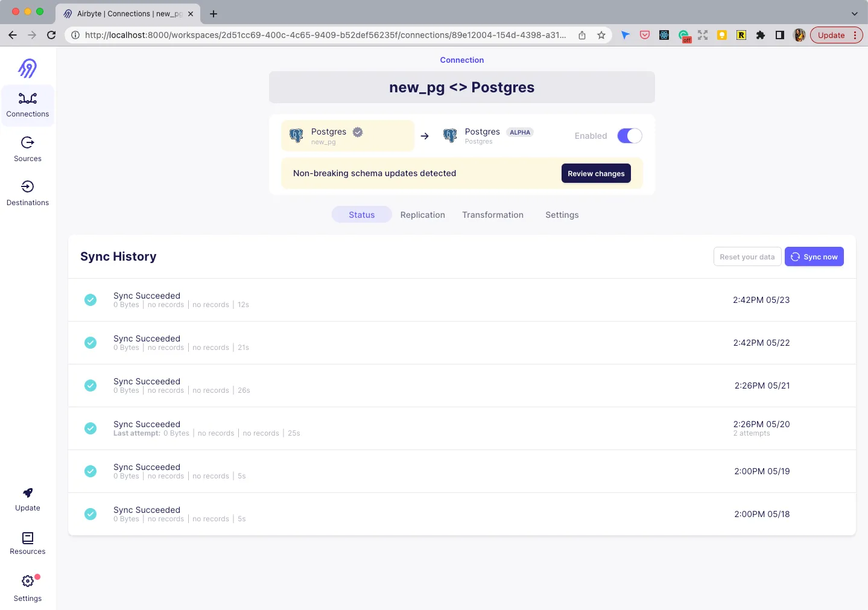Viewport: 868px width, 610px height.
Task: Click the profile avatar in browser toolbar
Action: [x=799, y=35]
